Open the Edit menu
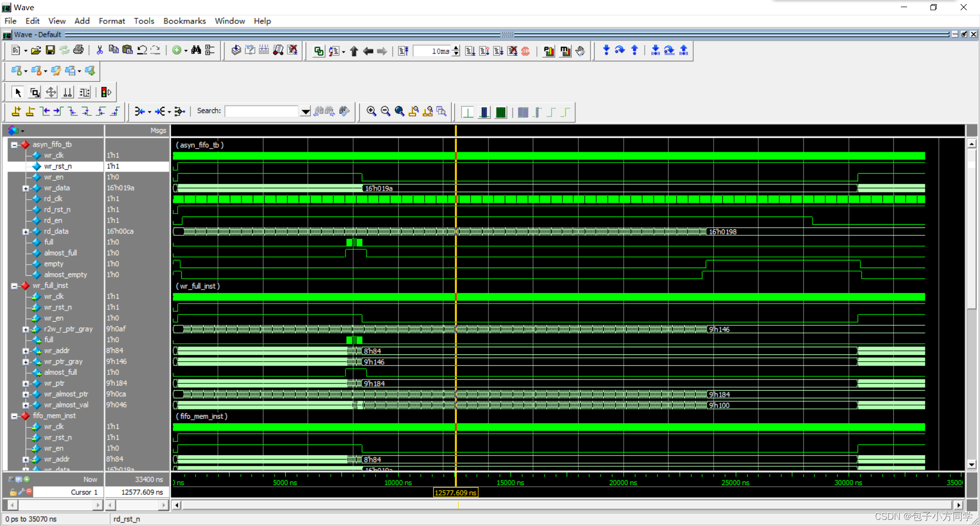 tap(33, 21)
